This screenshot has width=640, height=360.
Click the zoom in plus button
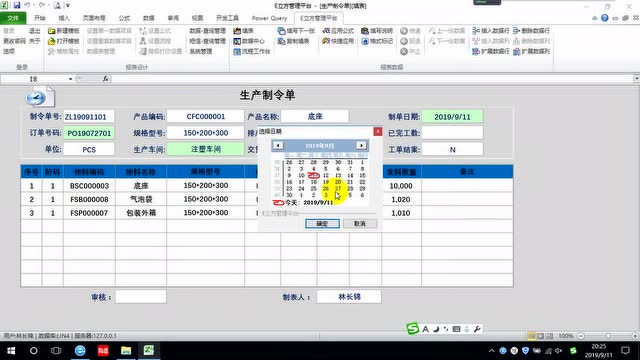(x=635, y=336)
